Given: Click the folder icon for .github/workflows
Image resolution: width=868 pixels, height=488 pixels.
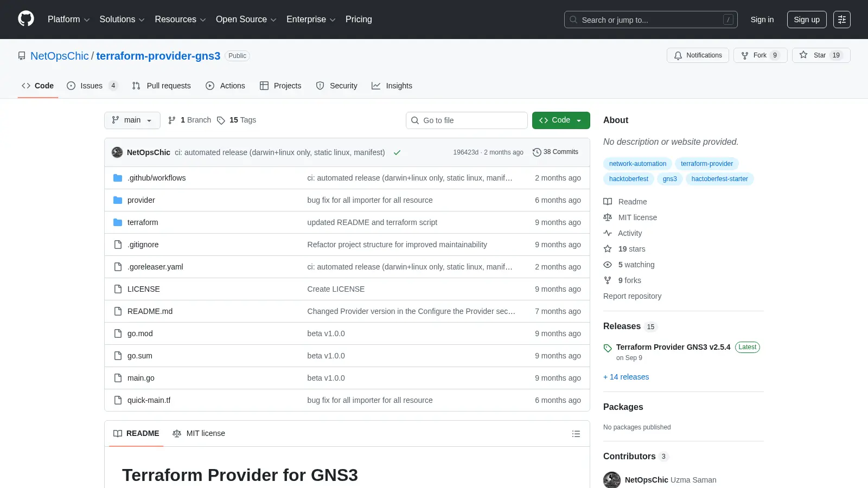Looking at the screenshot, I should [118, 178].
